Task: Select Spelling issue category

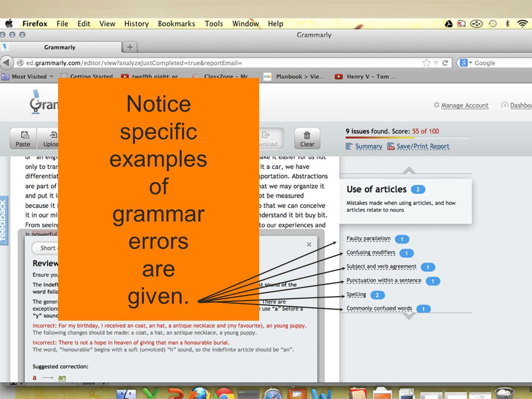Action: (356, 295)
